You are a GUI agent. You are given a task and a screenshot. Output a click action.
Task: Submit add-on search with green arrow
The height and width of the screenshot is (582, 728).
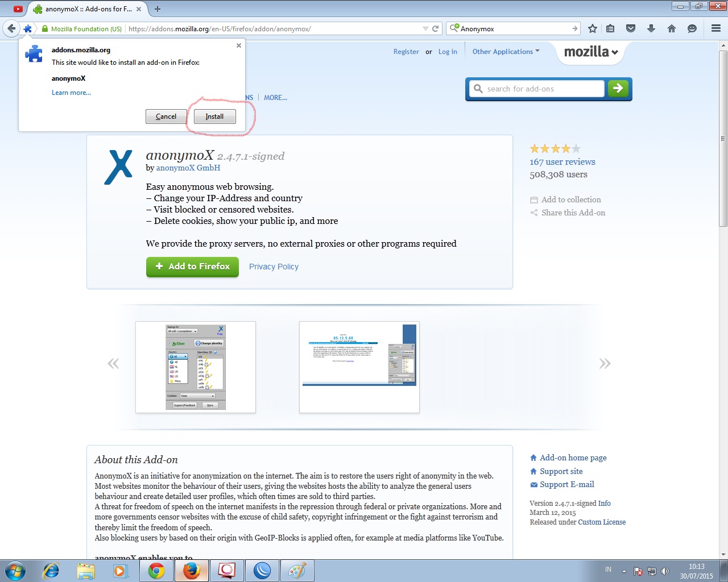click(618, 89)
